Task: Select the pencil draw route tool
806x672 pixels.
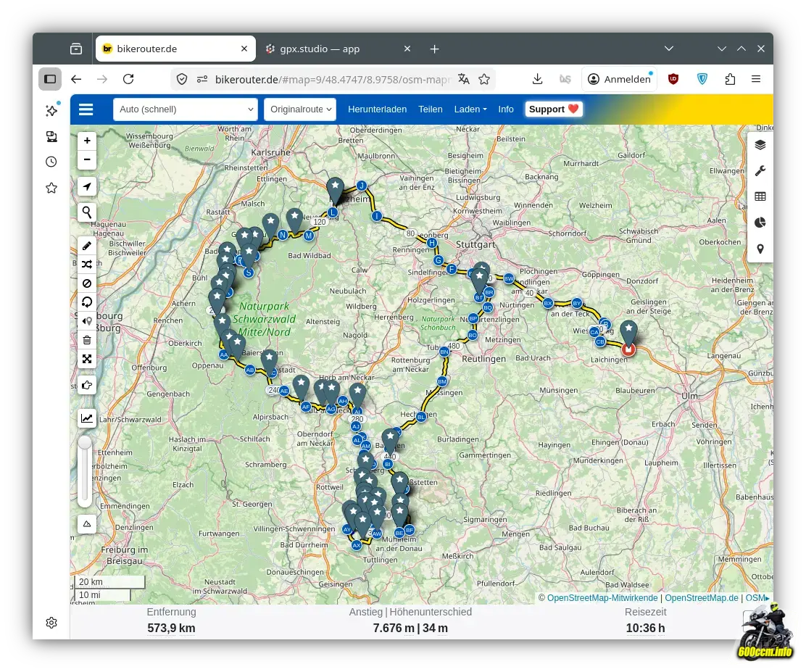Action: pyautogui.click(x=87, y=246)
